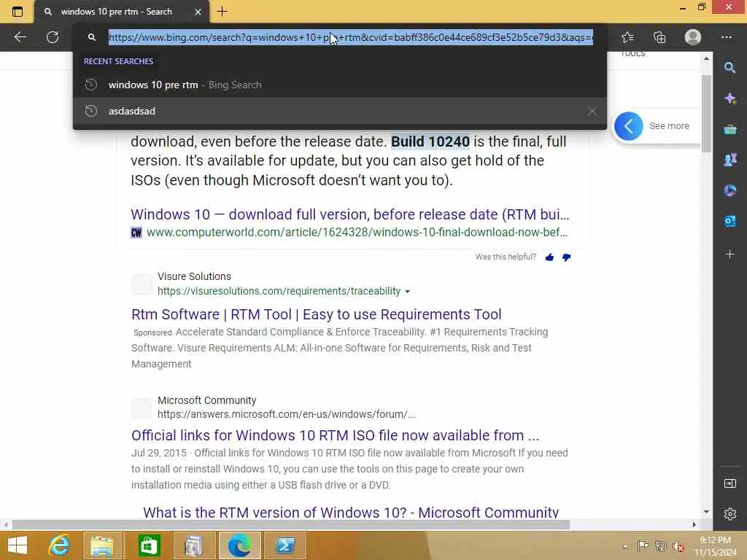Select 'windows 10 pre rtm' recent search

tap(340, 85)
